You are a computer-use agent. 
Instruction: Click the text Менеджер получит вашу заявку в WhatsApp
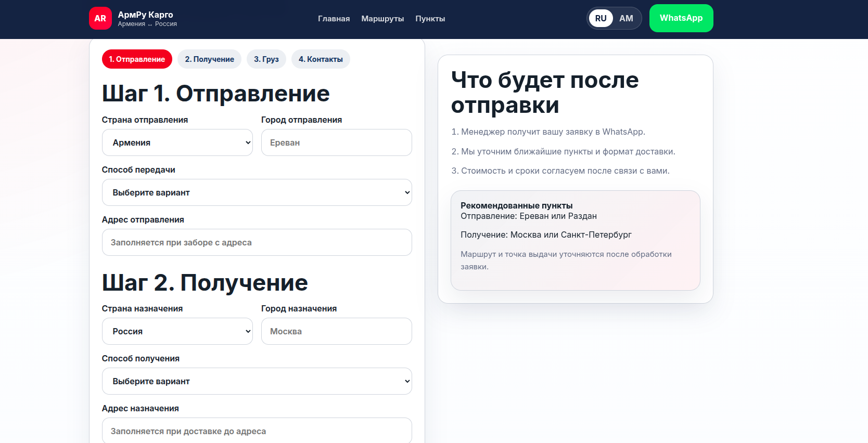click(553, 132)
